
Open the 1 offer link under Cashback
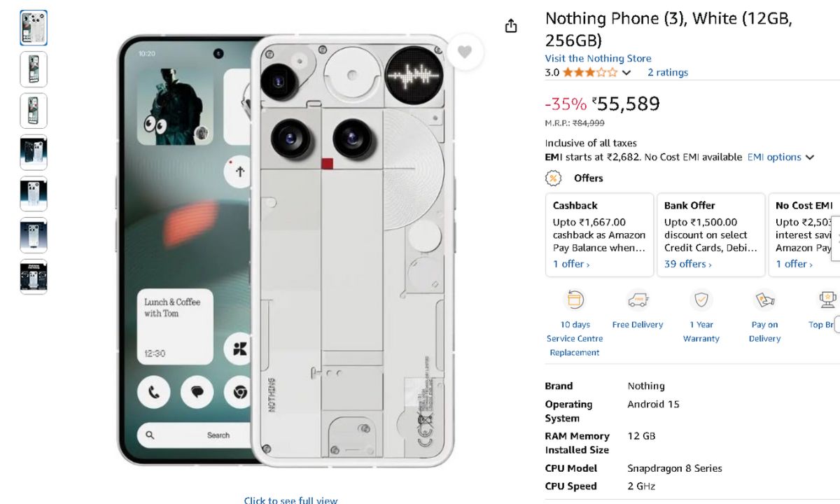570,264
